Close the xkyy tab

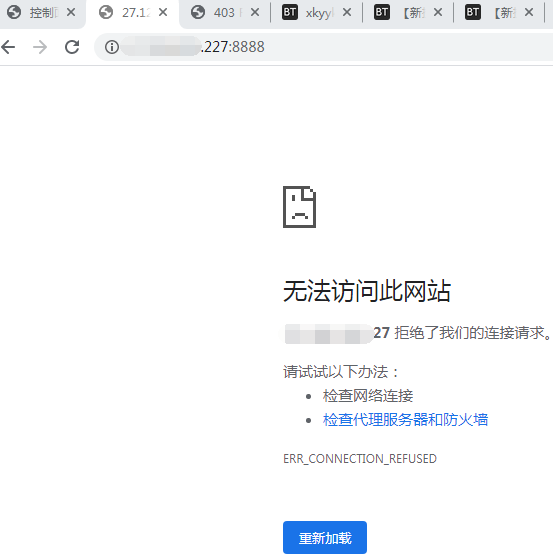(347, 12)
